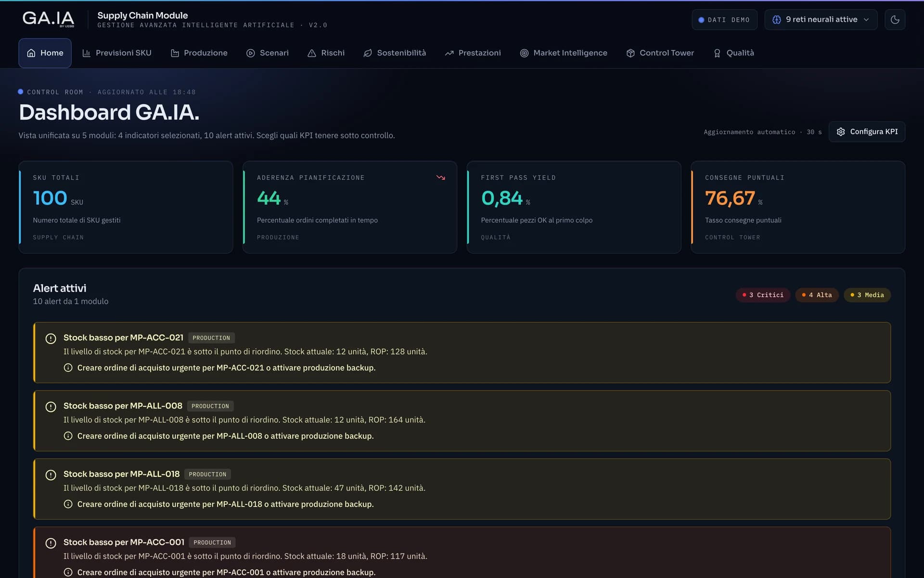The image size is (924, 578).
Task: Click the Control Room status dot
Action: tap(21, 92)
